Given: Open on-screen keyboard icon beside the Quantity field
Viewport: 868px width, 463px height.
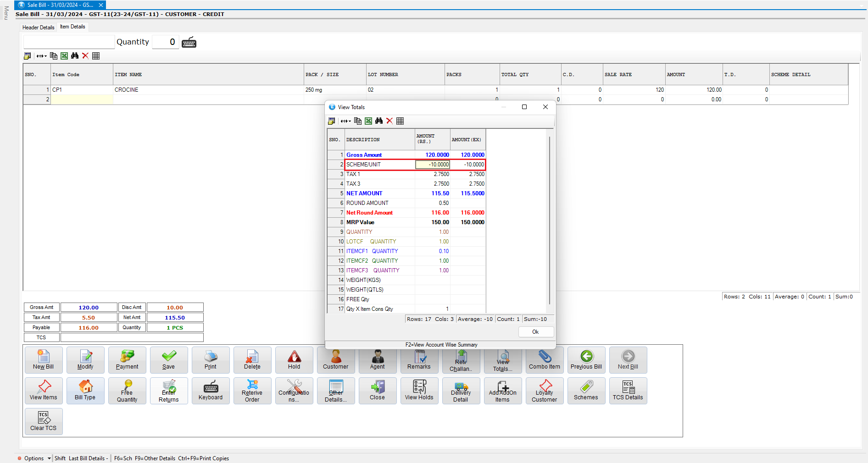Looking at the screenshot, I should (189, 42).
